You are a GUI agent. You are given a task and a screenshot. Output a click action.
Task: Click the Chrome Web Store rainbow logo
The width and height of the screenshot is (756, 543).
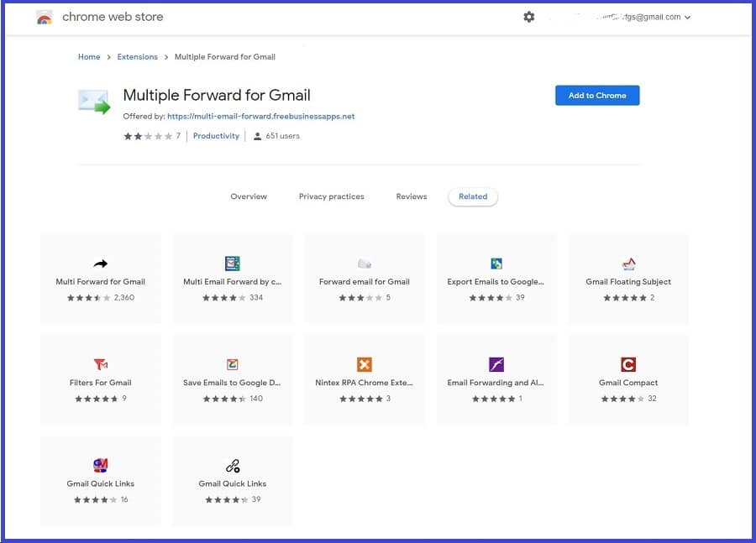[45, 18]
